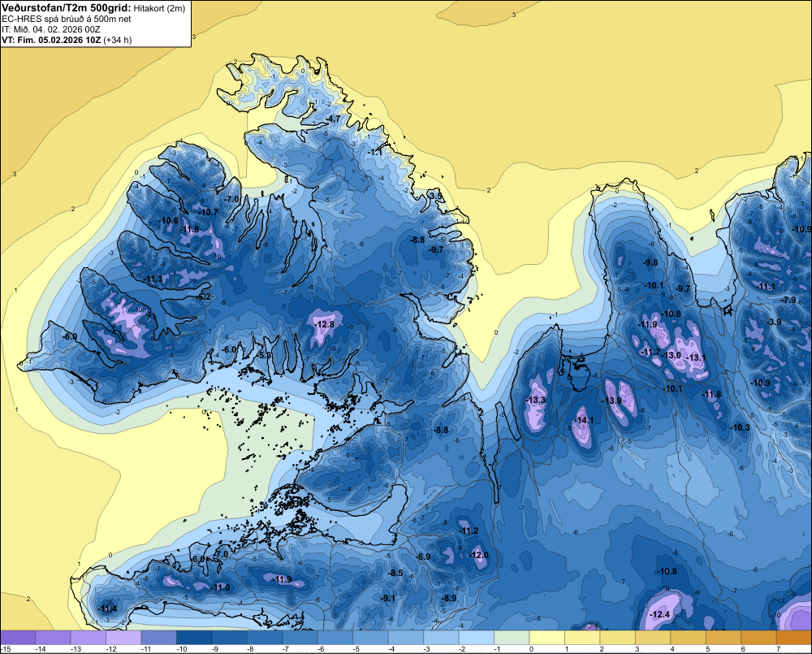Click the -11.0 temperature value
The height and width of the screenshot is (654, 812).
[221, 587]
